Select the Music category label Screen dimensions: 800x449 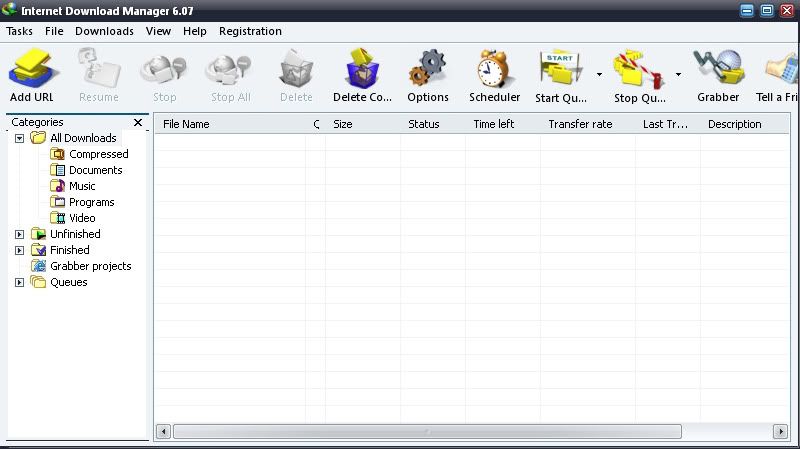click(82, 186)
